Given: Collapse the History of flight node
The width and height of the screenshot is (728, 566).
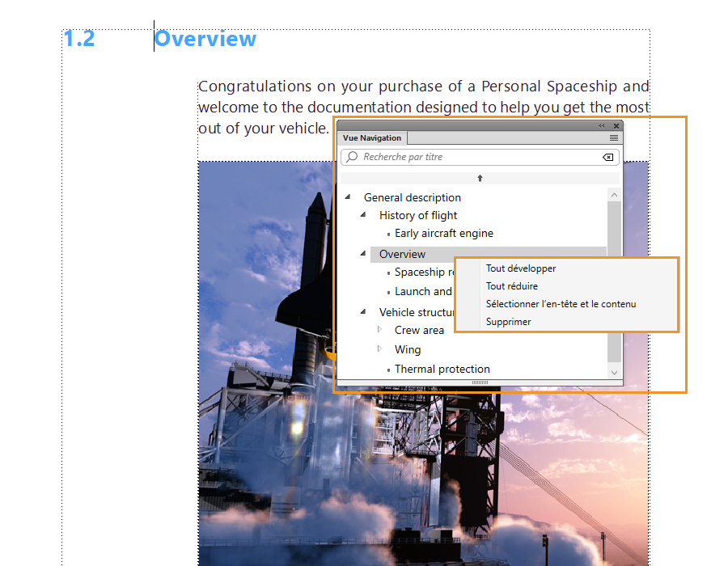Looking at the screenshot, I should 364,215.
